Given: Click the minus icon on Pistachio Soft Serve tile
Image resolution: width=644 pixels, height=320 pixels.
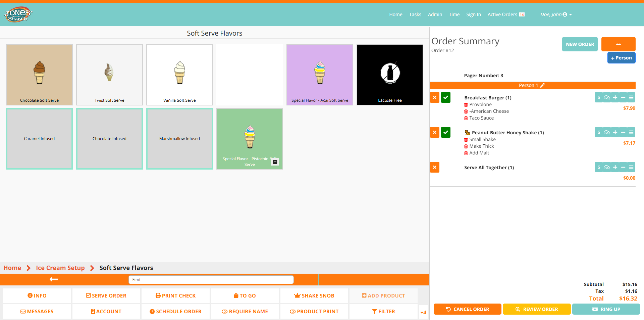Looking at the screenshot, I should 275,162.
